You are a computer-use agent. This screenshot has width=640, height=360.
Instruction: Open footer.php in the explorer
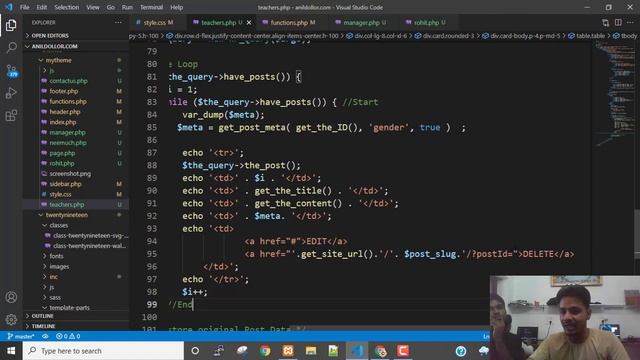coord(64,91)
